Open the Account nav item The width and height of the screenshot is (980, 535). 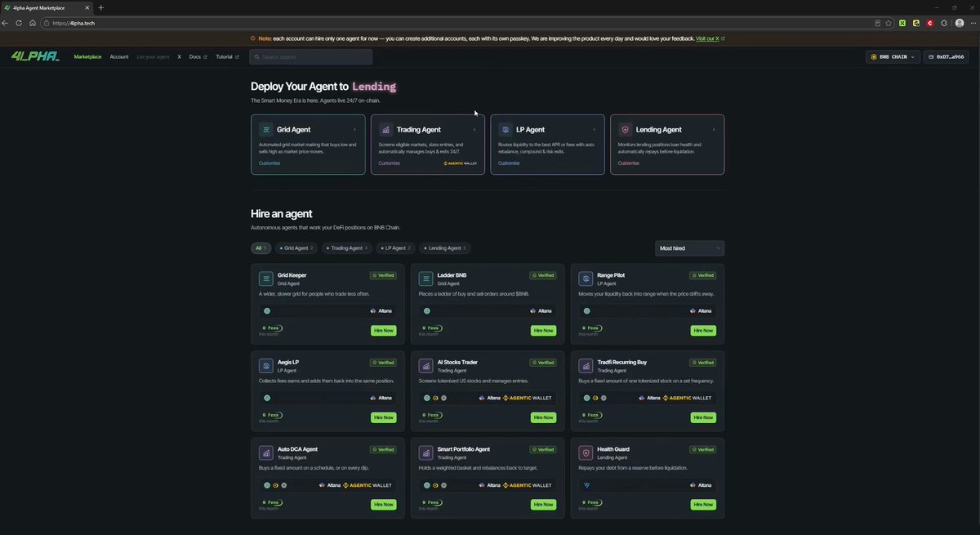(x=119, y=57)
